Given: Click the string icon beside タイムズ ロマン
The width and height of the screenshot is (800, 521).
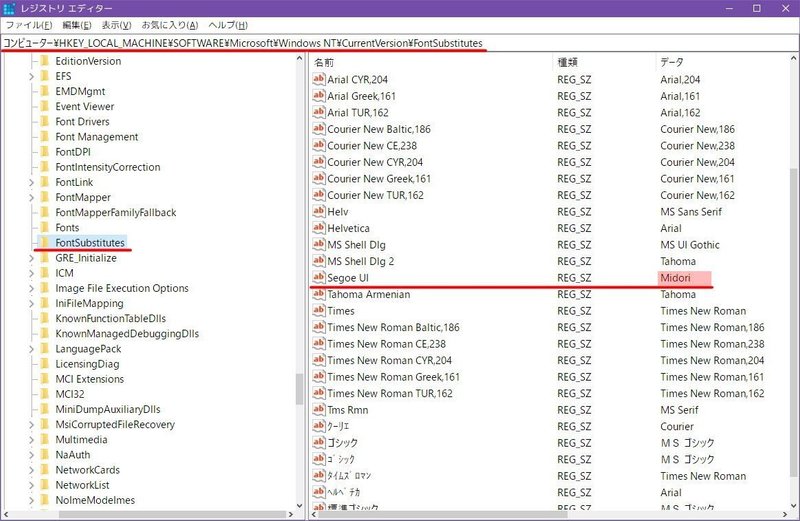Looking at the screenshot, I should point(319,476).
